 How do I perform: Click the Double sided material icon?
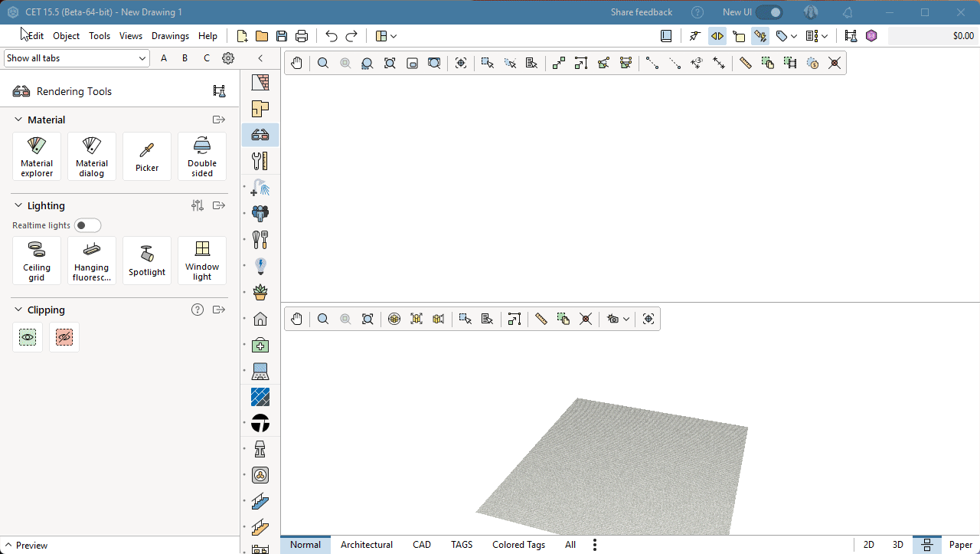(202, 156)
